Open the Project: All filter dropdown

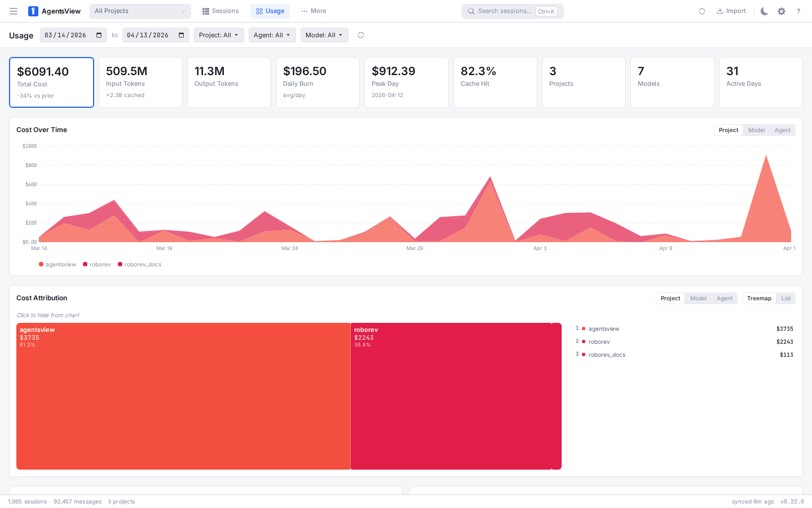(219, 34)
